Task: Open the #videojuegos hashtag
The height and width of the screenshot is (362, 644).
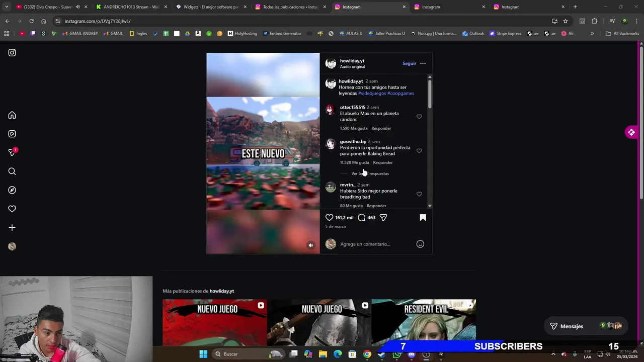Action: click(x=372, y=93)
